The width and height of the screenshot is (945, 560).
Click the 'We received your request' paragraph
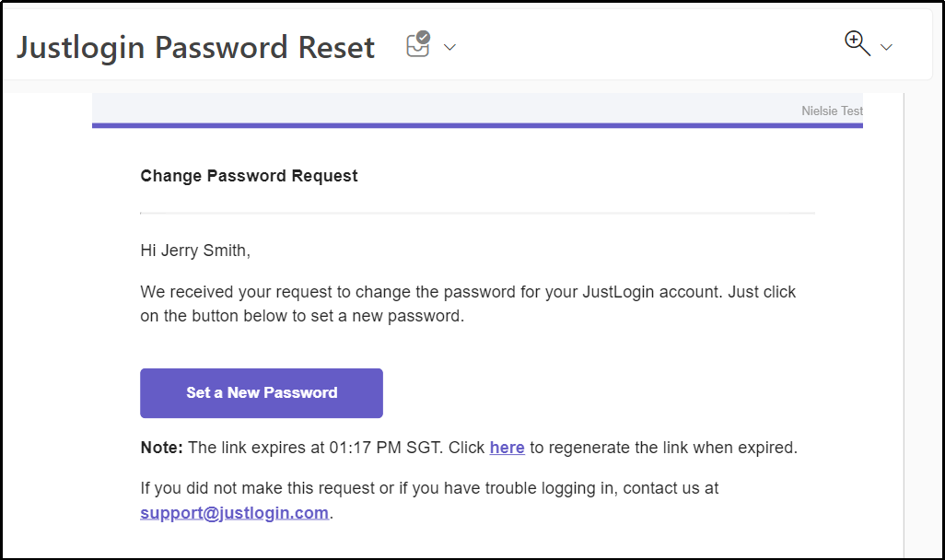click(x=468, y=304)
